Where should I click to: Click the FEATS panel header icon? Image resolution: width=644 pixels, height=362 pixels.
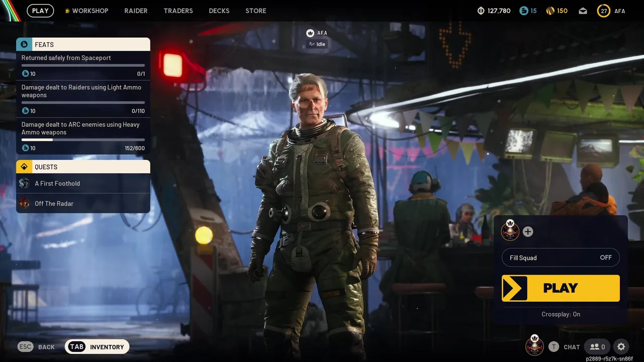24,44
